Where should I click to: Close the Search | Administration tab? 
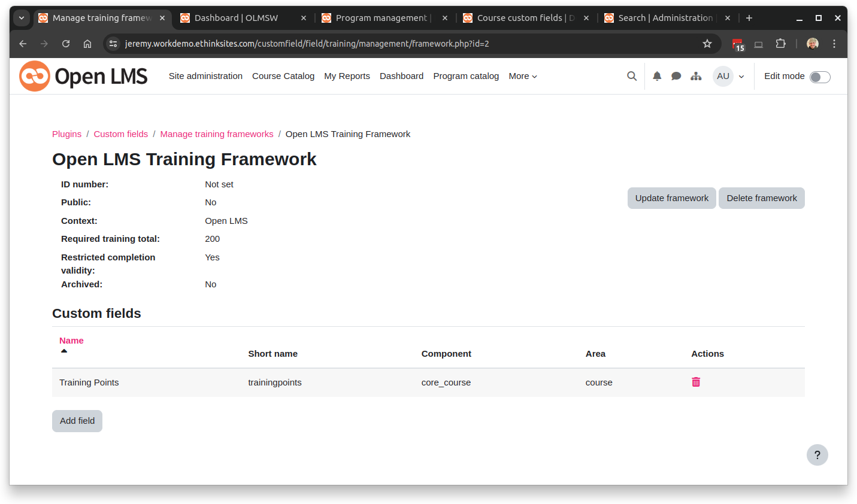click(728, 18)
